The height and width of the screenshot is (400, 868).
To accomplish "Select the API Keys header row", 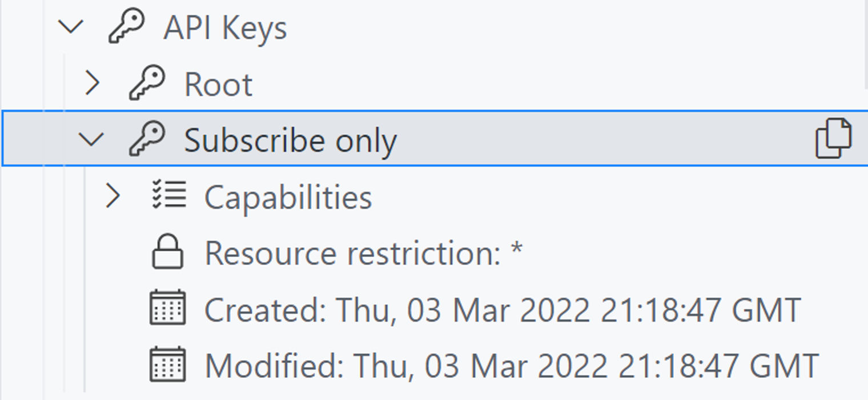I will click(227, 25).
